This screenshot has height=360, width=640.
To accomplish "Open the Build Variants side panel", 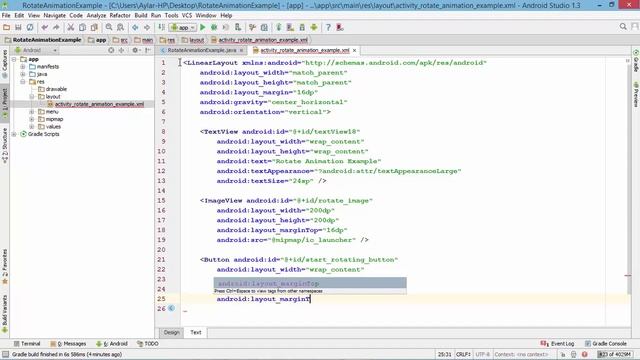I will coord(5,313).
